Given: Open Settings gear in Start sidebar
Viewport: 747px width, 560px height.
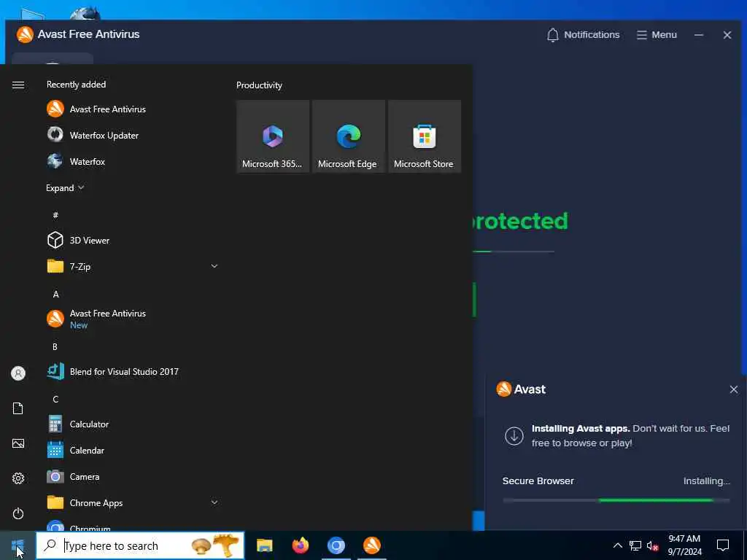Looking at the screenshot, I should [x=18, y=478].
